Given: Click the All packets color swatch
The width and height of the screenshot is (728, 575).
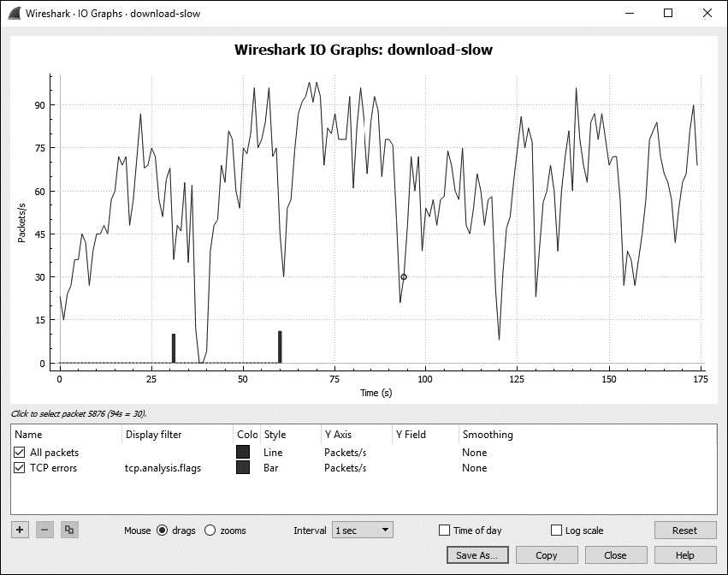Looking at the screenshot, I should (x=243, y=452).
